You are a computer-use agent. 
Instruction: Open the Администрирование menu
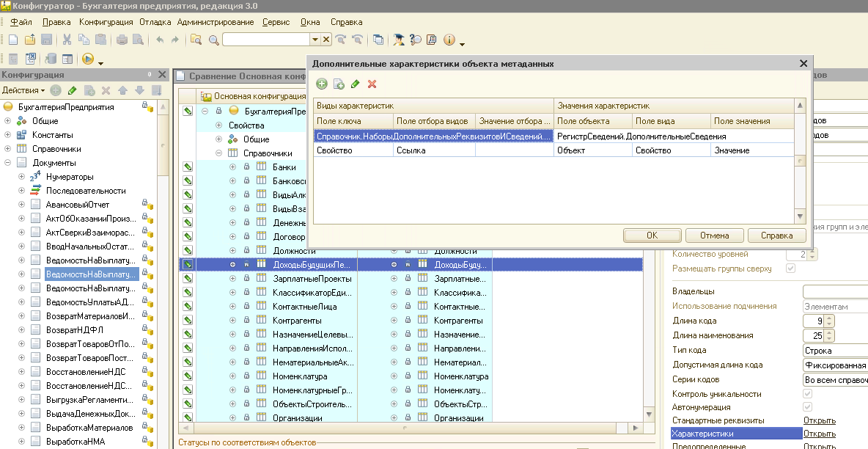[x=215, y=22]
